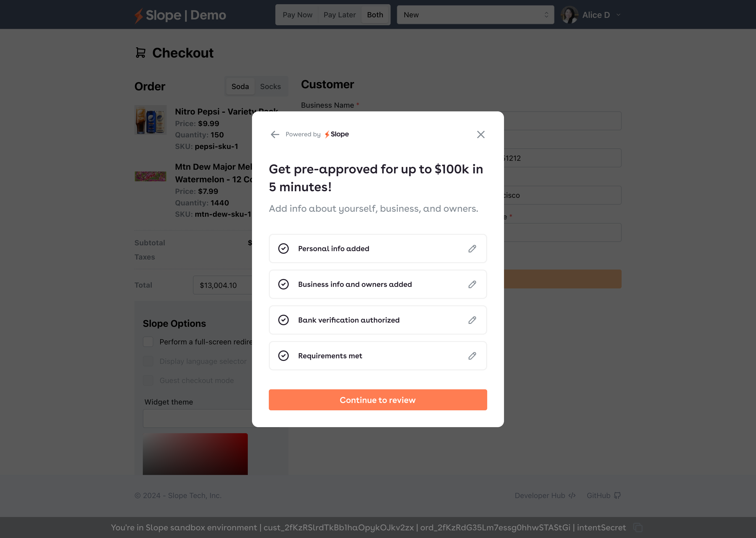Toggle Display language selector checkbox
The height and width of the screenshot is (538, 756).
click(x=148, y=361)
